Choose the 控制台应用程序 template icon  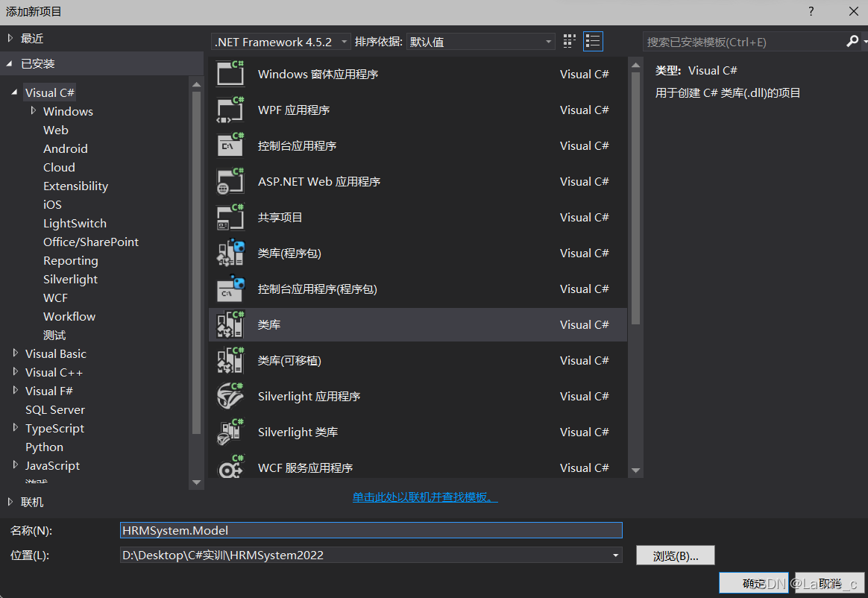(230, 145)
